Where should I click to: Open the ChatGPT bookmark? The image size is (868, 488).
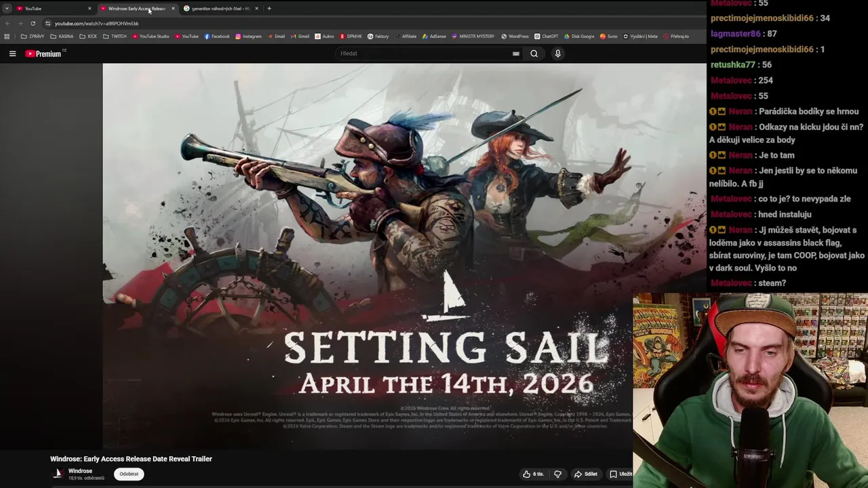coord(547,37)
